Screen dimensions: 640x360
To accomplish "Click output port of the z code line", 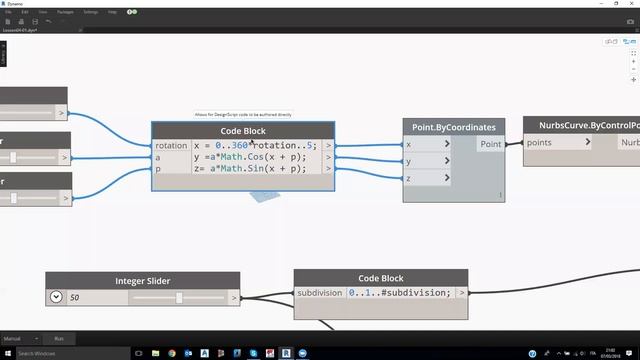I will 328,169.
